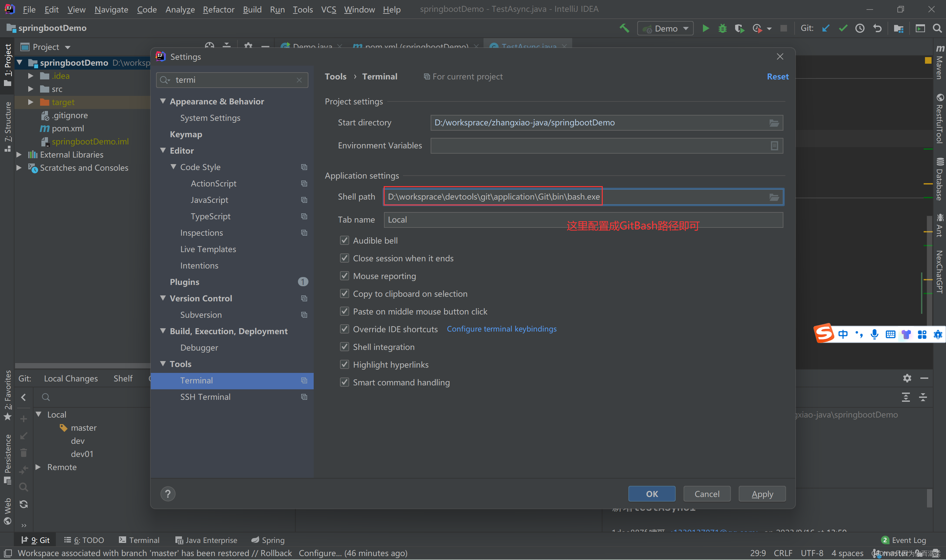The height and width of the screenshot is (560, 946).
Task: Toggle Close session when it ends
Action: pos(344,258)
